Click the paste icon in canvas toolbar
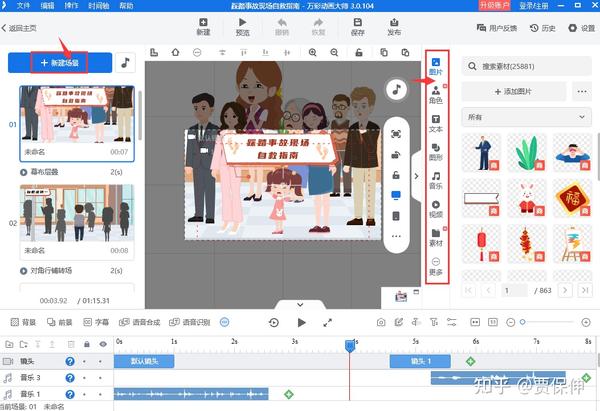Image resolution: width=600 pixels, height=411 pixels. click(405, 52)
